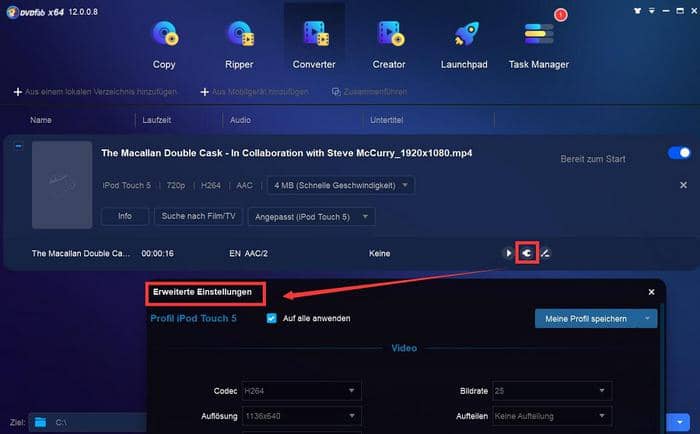The image size is (700, 434).
Task: Expand the Codec H264 dropdown
Action: click(x=301, y=391)
